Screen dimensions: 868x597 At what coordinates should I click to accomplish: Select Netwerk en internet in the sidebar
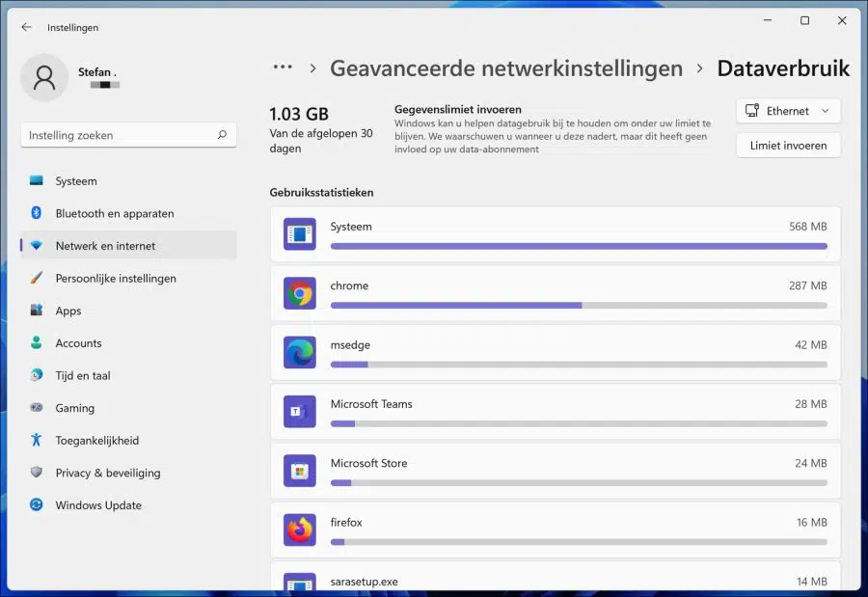tap(128, 246)
